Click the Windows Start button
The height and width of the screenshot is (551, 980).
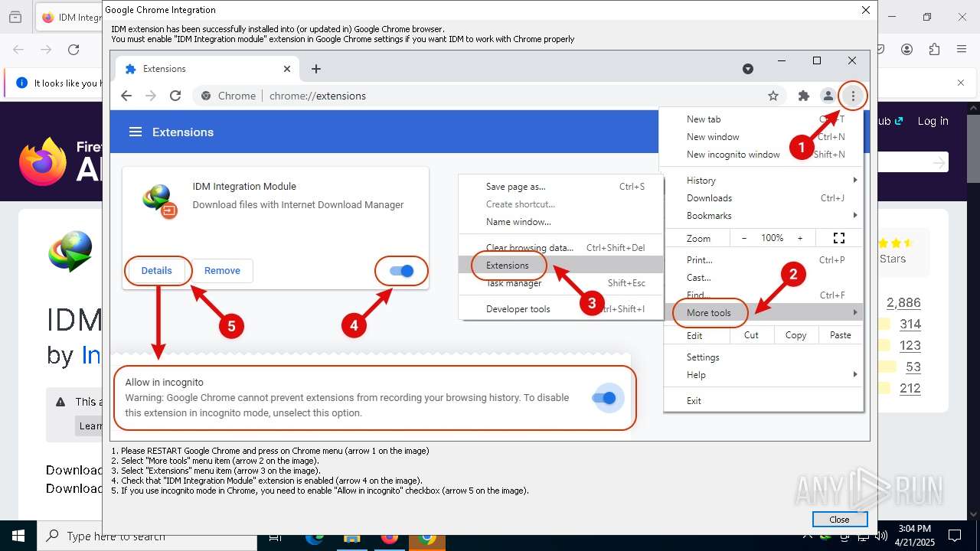click(18, 536)
